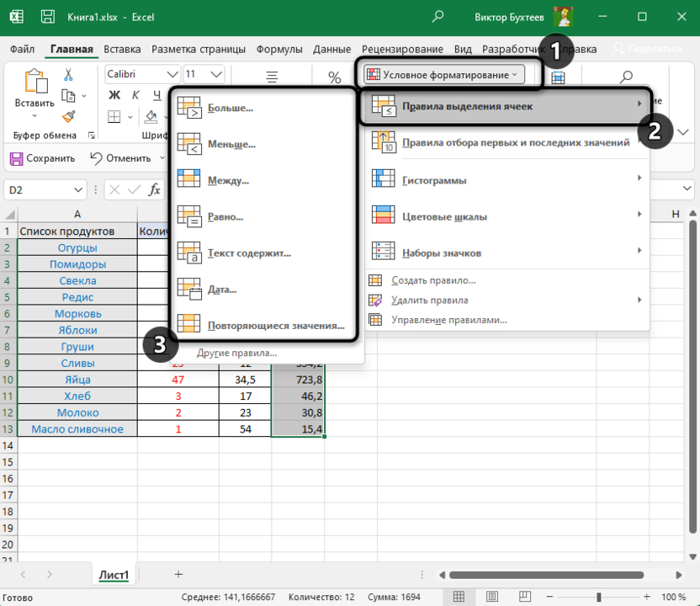Open the Calibri font name dropdown
This screenshot has height=606, width=700.
tap(172, 75)
